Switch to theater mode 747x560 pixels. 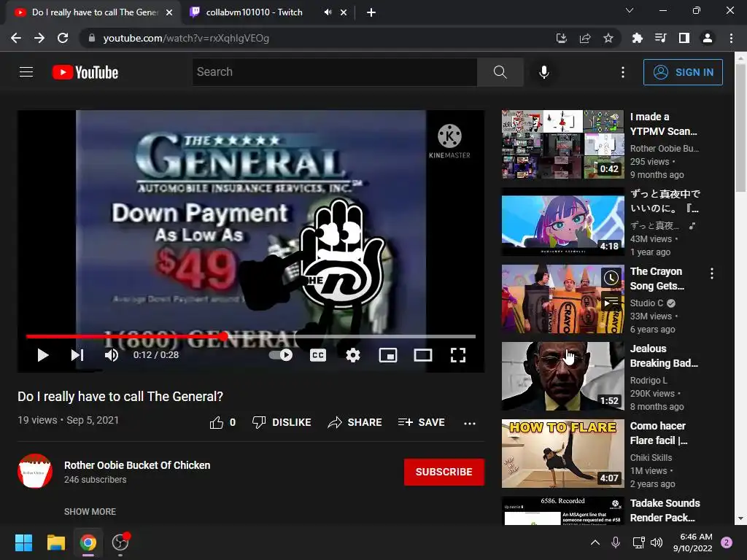423,355
